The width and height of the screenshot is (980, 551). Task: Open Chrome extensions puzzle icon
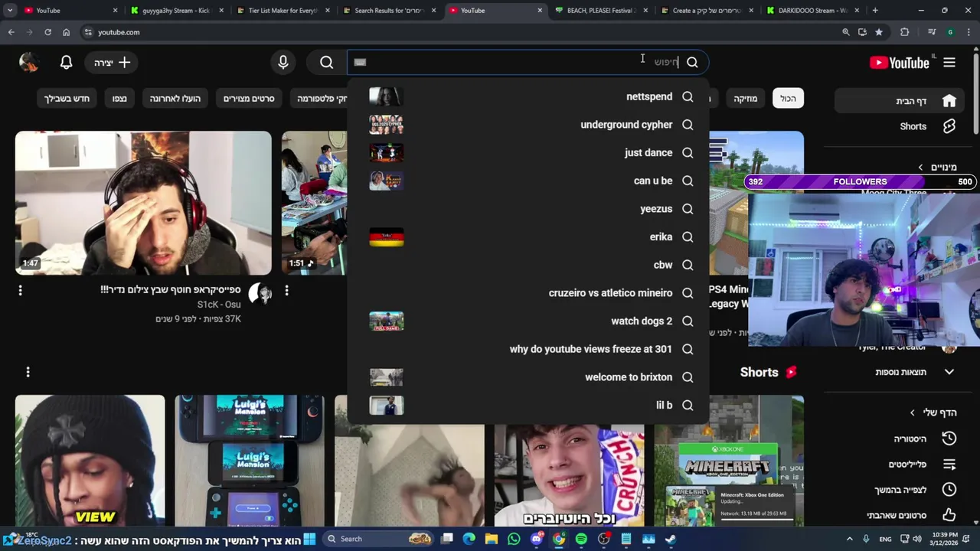(x=905, y=32)
